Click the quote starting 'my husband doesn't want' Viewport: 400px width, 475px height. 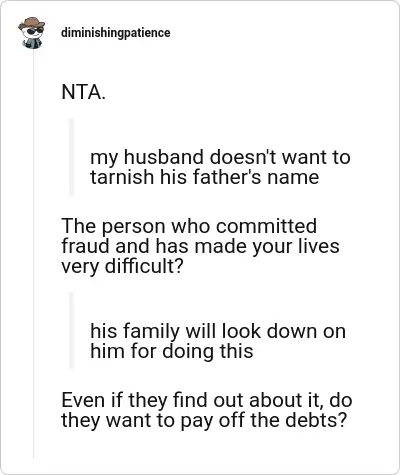tap(220, 167)
